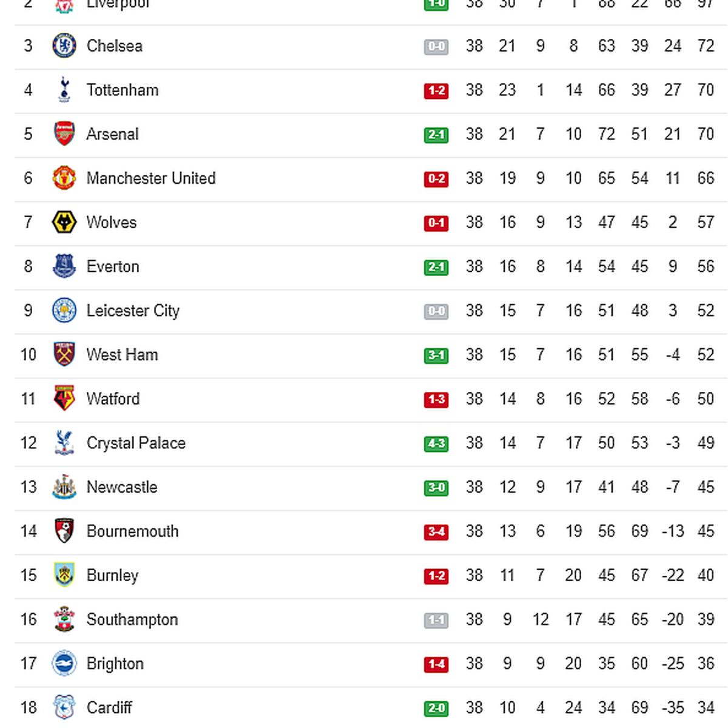This screenshot has width=728, height=728.
Task: Click the Watford crest icon
Action: [64, 399]
